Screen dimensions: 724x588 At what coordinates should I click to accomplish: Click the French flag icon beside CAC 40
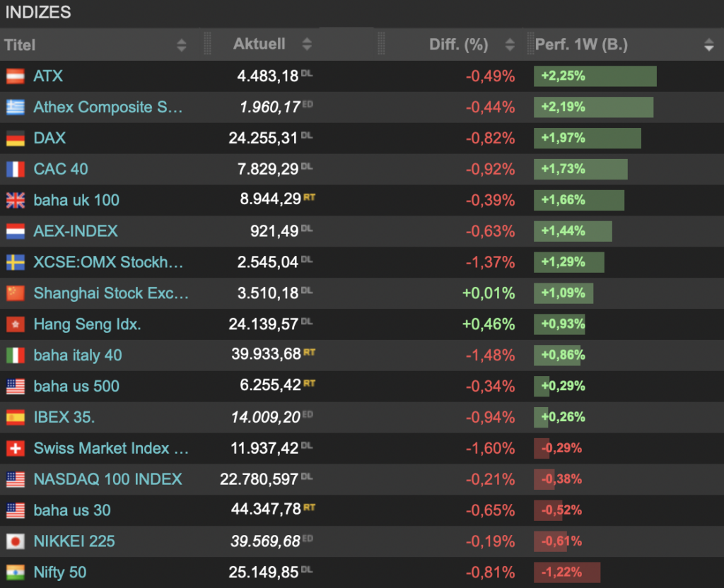pyautogui.click(x=16, y=169)
